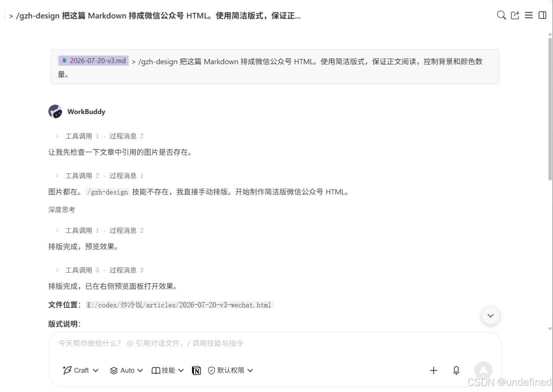Expand the "工具调用 5 · 过程消息 3" row
The height and width of the screenshot is (392, 553).
[x=100, y=270]
